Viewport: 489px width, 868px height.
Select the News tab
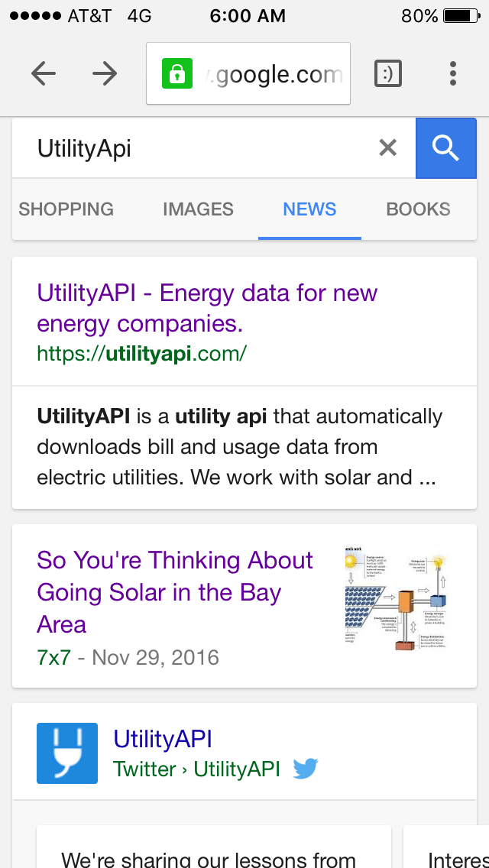[309, 209]
